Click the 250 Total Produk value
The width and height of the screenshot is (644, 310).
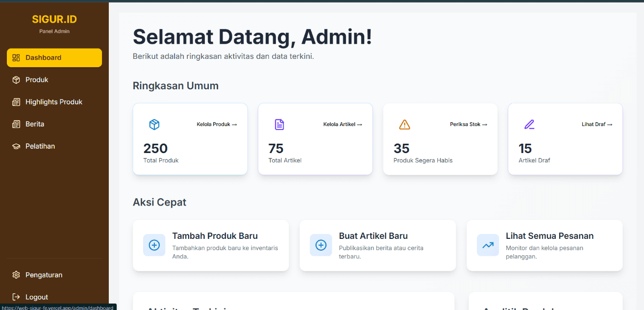point(155,149)
